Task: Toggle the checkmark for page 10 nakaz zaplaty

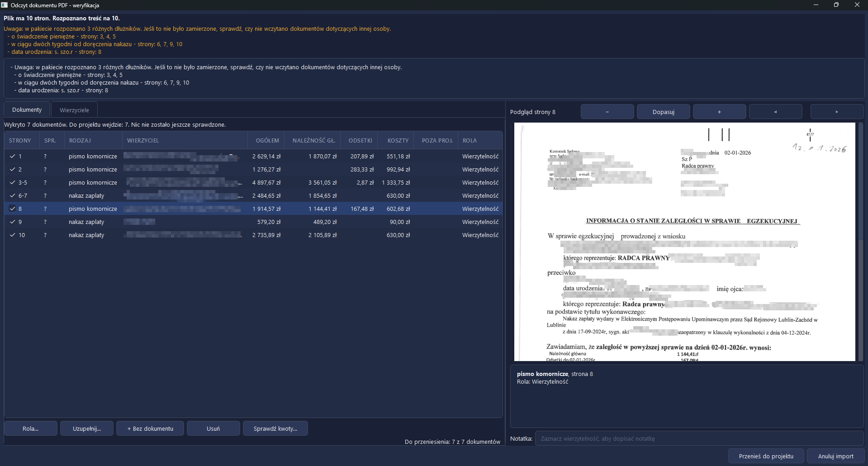Action: (13, 235)
